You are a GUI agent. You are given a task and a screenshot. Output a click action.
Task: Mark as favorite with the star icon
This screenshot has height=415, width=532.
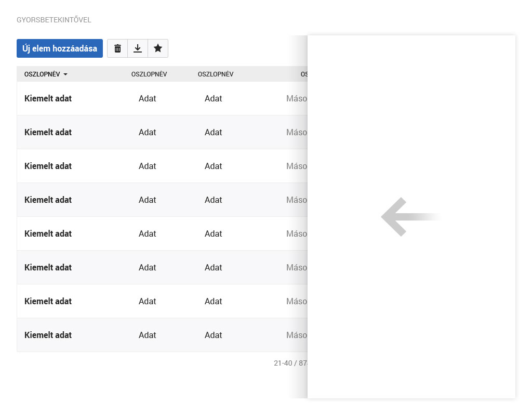pos(158,48)
